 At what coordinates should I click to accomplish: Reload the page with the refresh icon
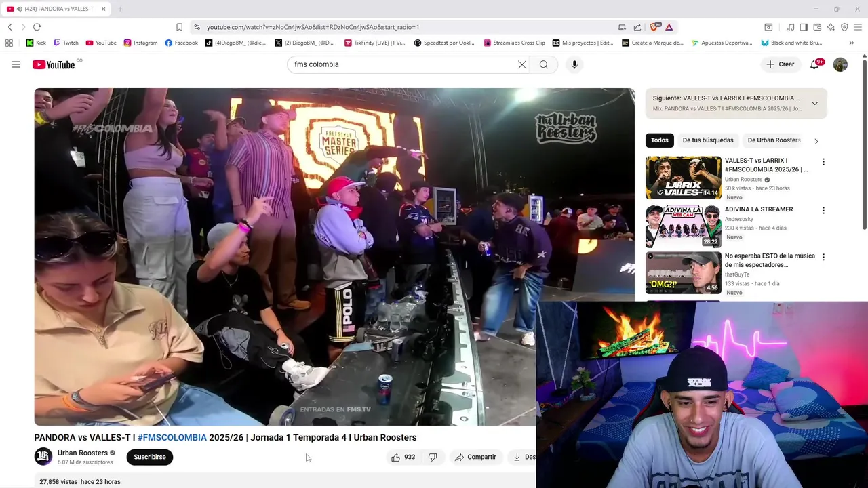coord(37,27)
